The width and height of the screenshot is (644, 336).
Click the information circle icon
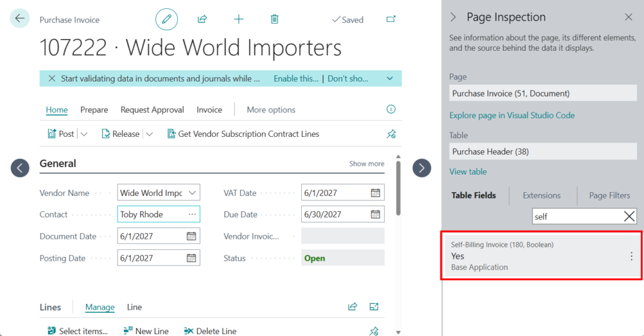(391, 109)
